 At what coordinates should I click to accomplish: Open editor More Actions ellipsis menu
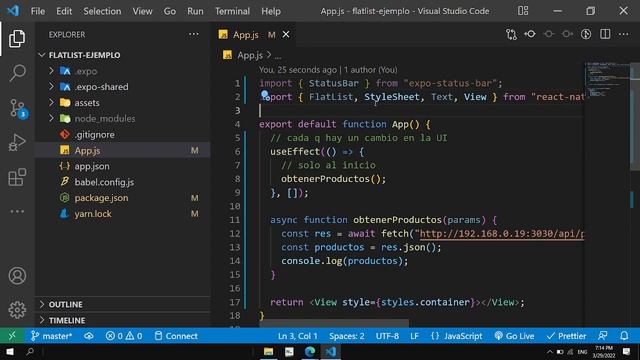tap(624, 34)
